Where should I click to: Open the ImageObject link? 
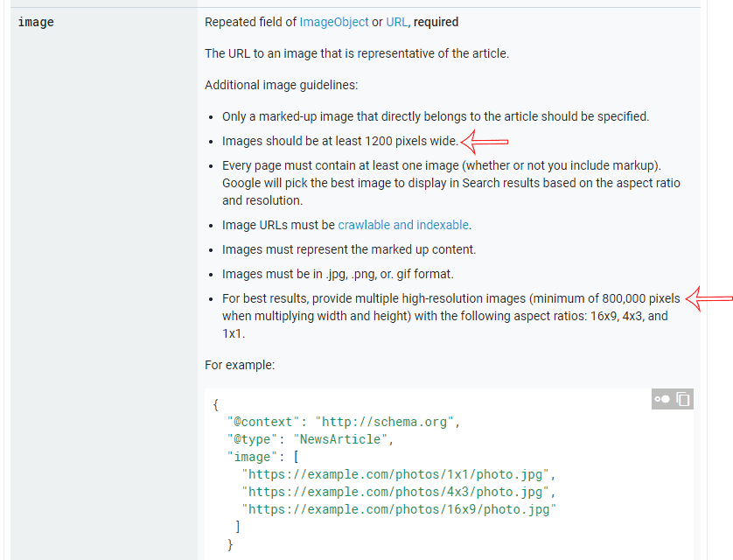334,22
